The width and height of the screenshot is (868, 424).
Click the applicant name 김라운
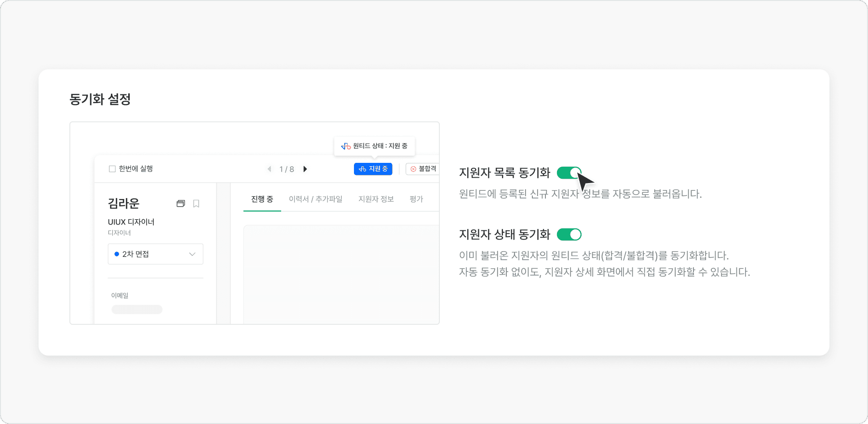(123, 203)
